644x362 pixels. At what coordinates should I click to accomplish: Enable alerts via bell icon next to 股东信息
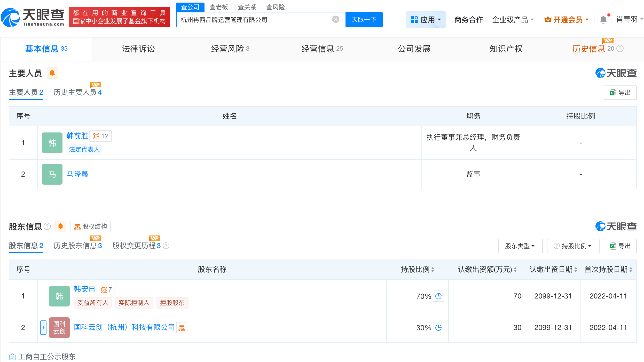[x=61, y=226]
